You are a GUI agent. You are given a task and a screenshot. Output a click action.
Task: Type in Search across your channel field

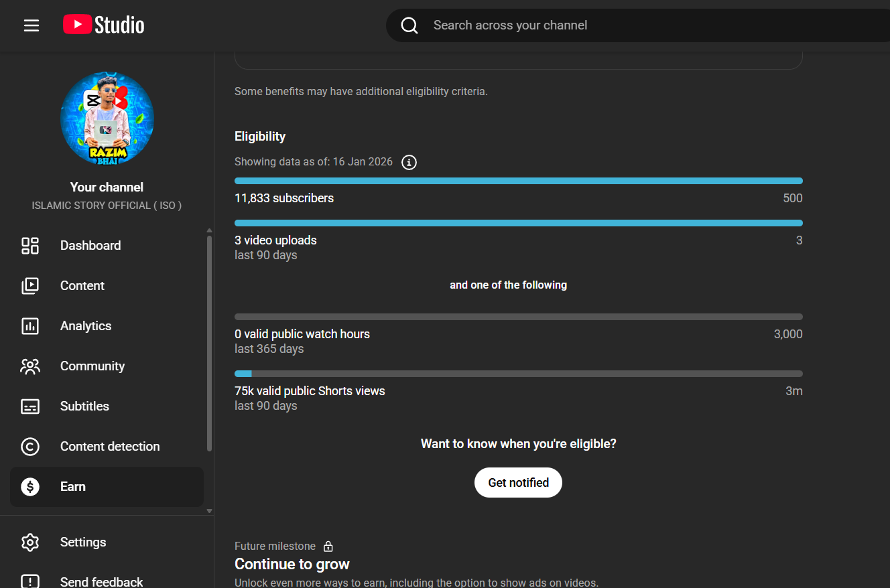pos(603,25)
